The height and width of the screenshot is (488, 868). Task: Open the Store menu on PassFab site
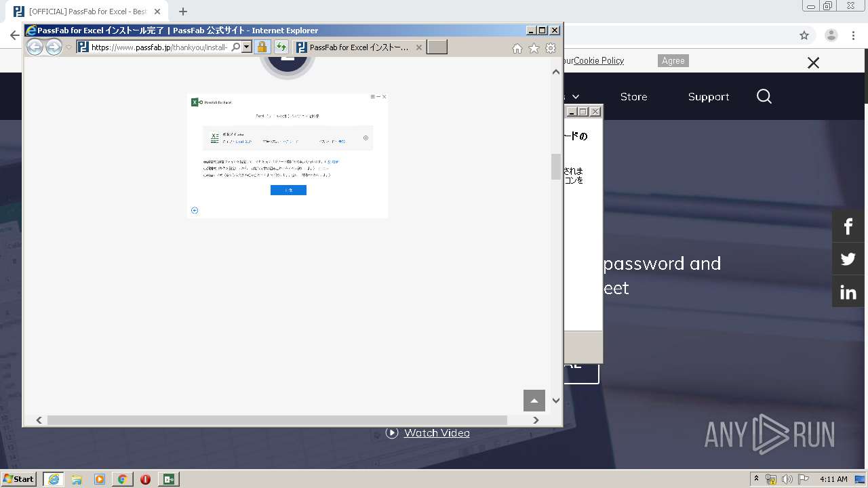(x=633, y=97)
